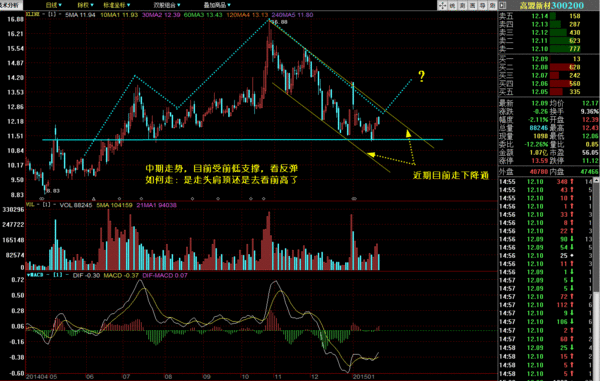Click the fourth icon in the top chart toolbar
The width and height of the screenshot is (600, 381).
pyautogui.click(x=472, y=5)
